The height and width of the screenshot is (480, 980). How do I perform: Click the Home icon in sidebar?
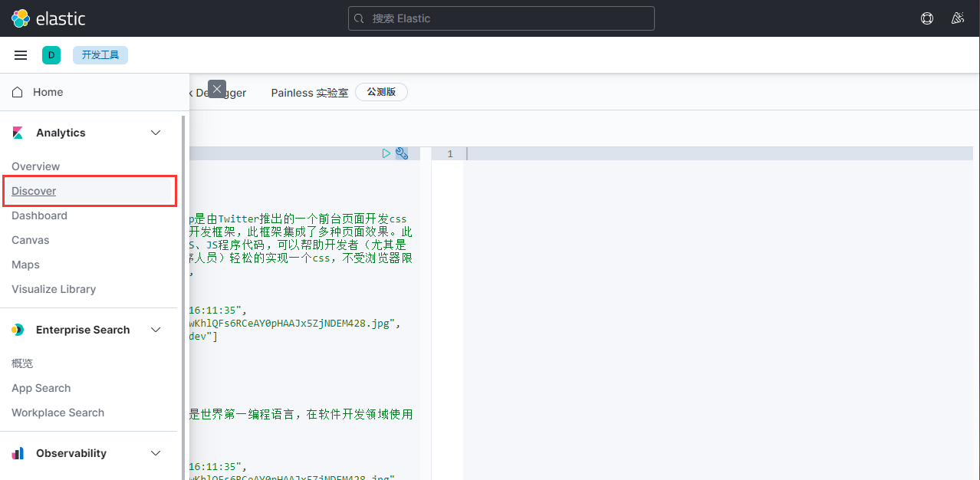pyautogui.click(x=18, y=92)
